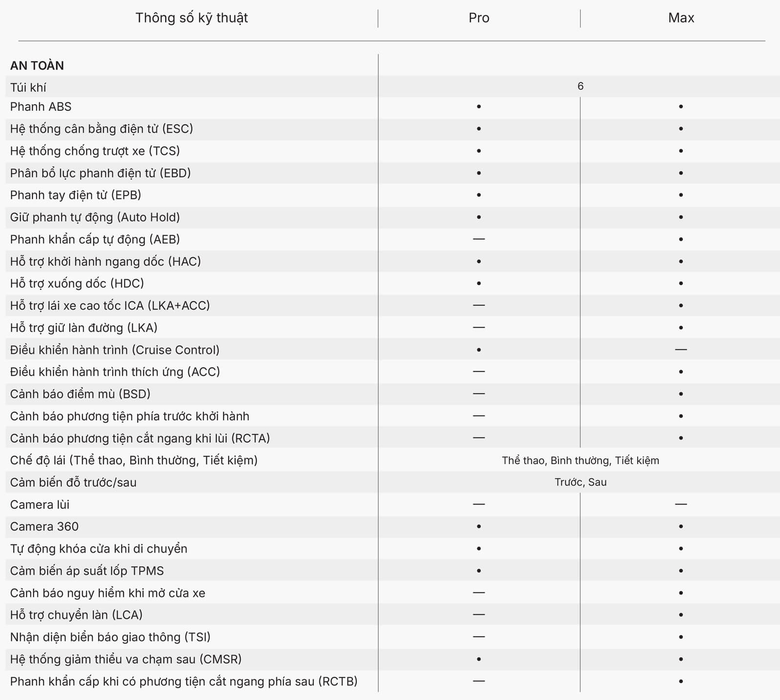The width and height of the screenshot is (780, 700).
Task: Click the airbag count value 6
Action: tap(580, 86)
